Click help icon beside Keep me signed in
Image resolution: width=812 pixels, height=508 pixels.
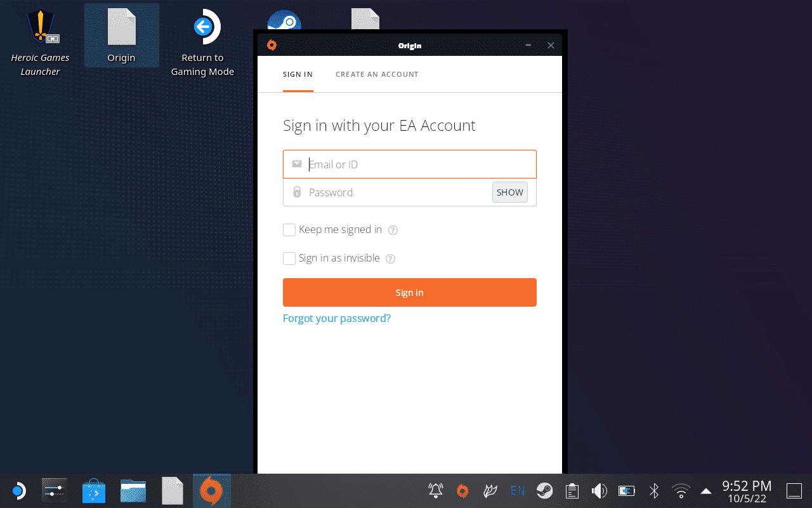coord(393,231)
